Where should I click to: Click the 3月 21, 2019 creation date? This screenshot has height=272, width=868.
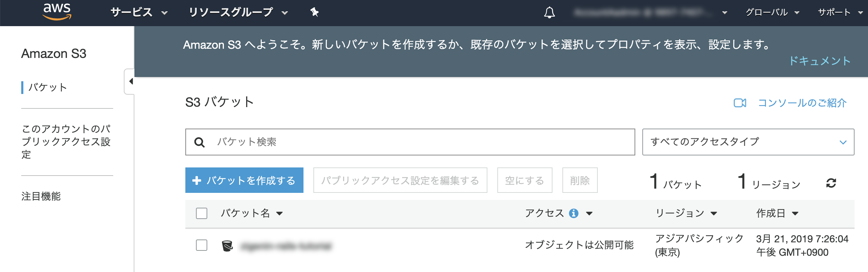[x=802, y=246]
